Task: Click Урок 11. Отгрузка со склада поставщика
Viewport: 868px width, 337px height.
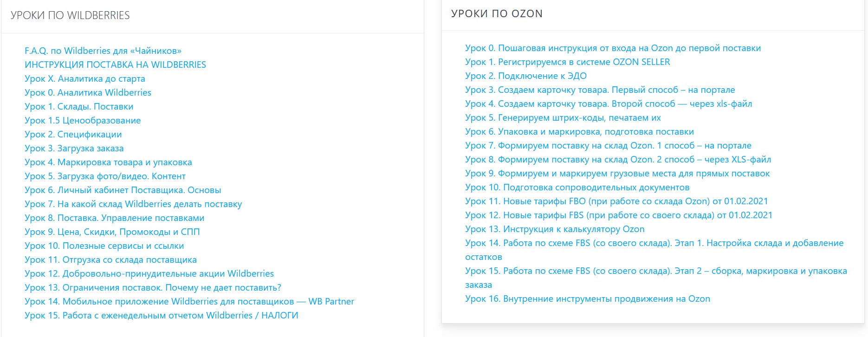Action: [110, 260]
